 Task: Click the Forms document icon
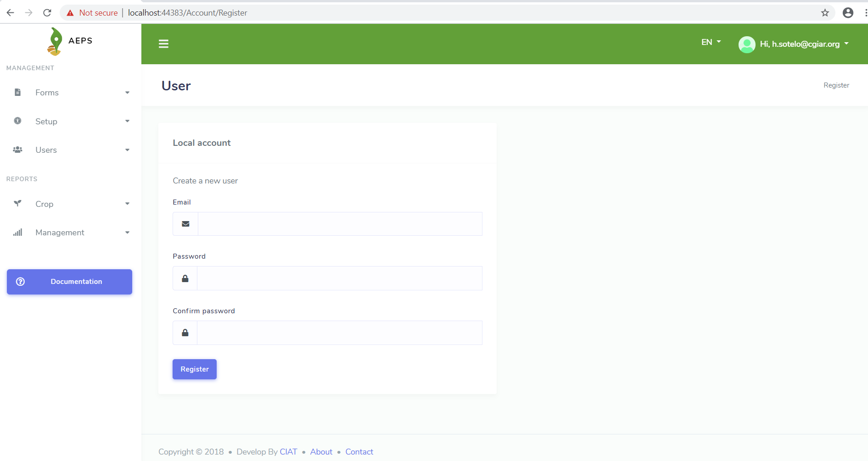click(x=17, y=92)
